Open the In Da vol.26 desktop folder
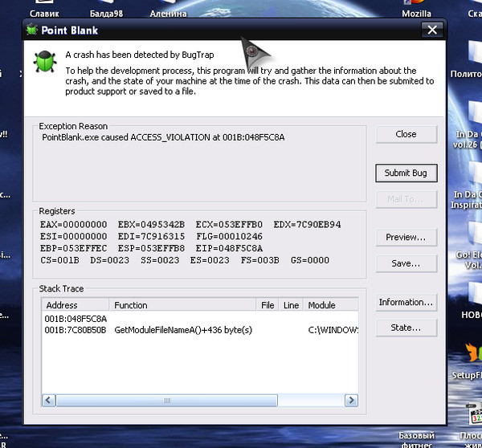The height and width of the screenshot is (448, 482). point(469,126)
